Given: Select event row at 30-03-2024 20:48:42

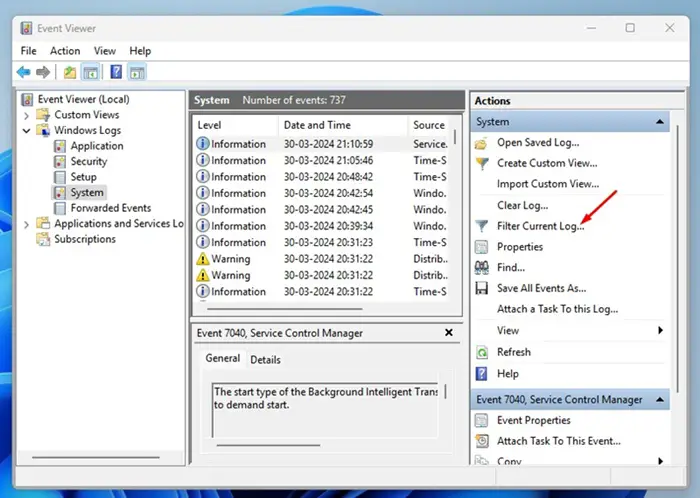Looking at the screenshot, I should pos(321,177).
